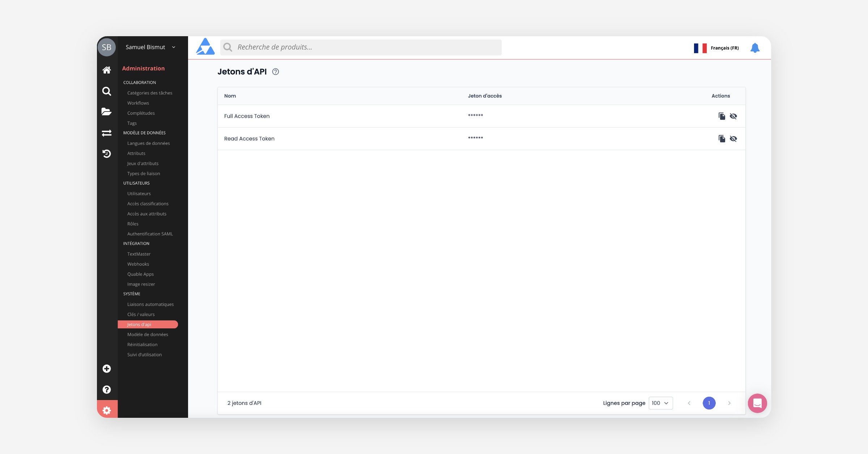Click the SB user avatar
The height and width of the screenshot is (454, 868).
pyautogui.click(x=106, y=47)
